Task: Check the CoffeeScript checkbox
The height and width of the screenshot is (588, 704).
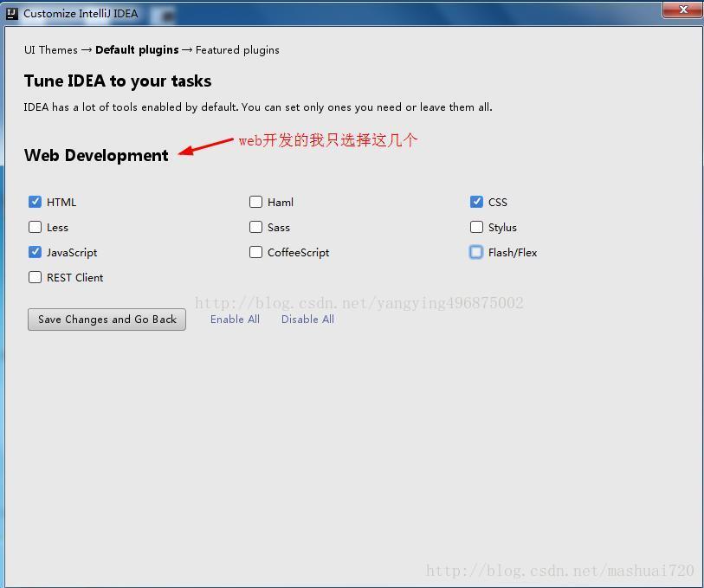Action: click(255, 252)
